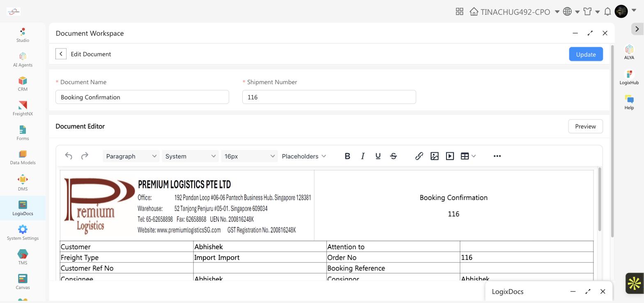Open the DMS module
Image resolution: width=644 pixels, height=303 pixels.
pos(23,183)
